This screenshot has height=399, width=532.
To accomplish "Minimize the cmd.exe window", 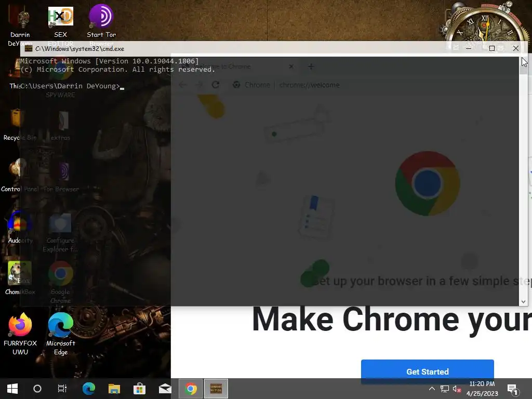I will (x=469, y=48).
